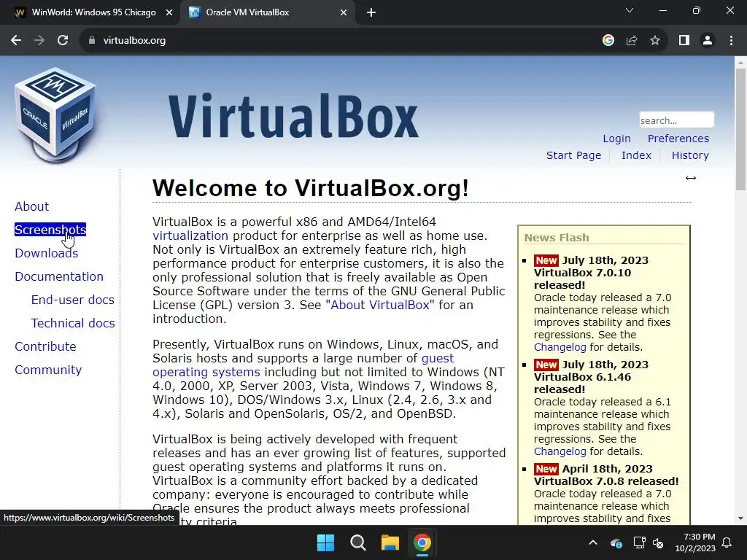747x560 pixels.
Task: Click the browser forward arrow
Action: [x=39, y=41]
